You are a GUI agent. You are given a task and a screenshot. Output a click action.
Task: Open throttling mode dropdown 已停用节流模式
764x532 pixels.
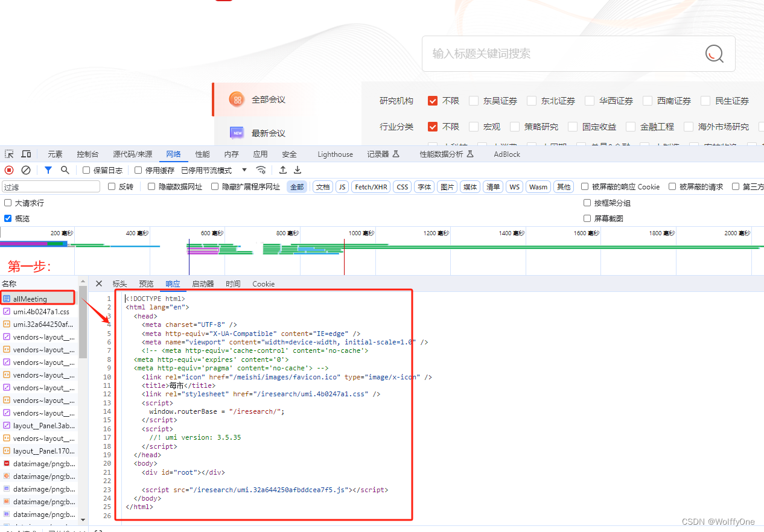pyautogui.click(x=214, y=171)
